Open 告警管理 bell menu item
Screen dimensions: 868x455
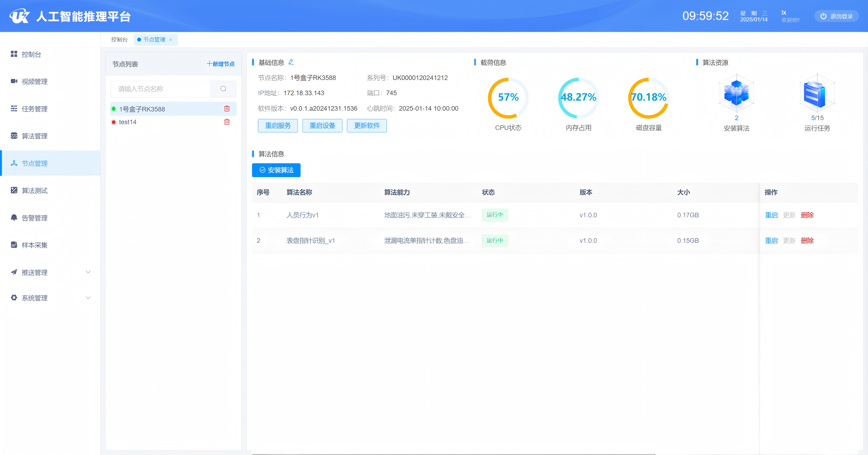point(34,218)
